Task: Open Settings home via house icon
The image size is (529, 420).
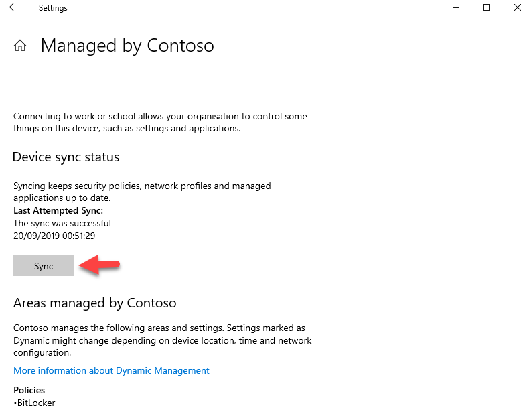Action: click(20, 46)
